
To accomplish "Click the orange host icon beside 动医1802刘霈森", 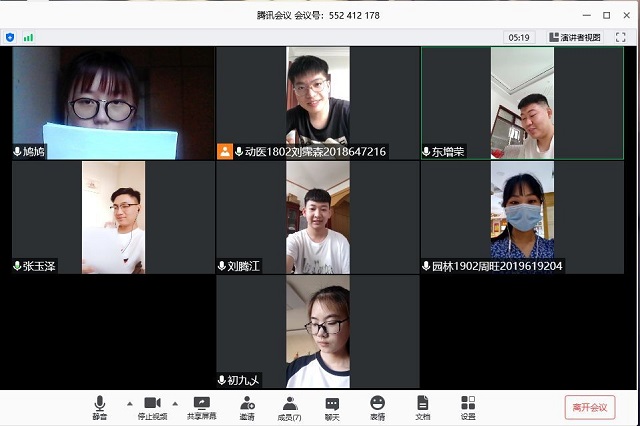I will (225, 151).
